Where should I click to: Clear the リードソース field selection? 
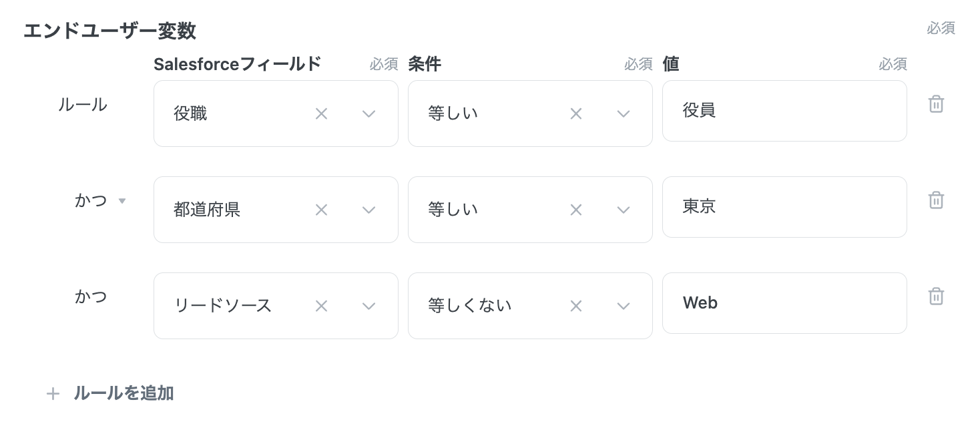click(321, 306)
